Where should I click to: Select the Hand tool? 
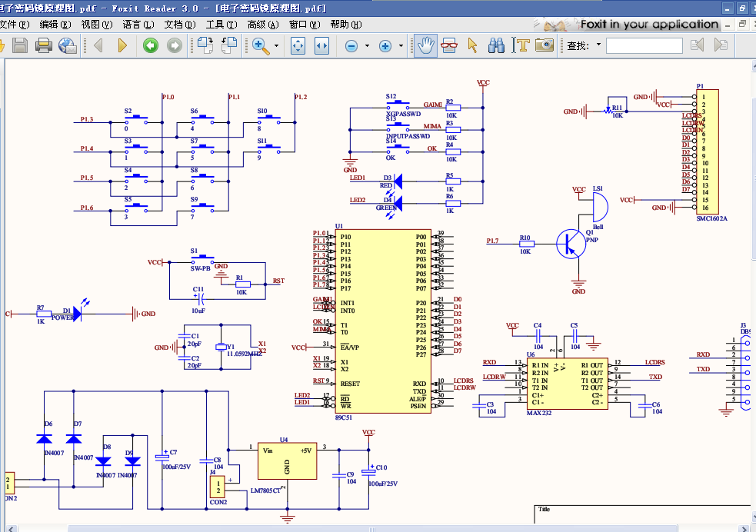(x=425, y=46)
